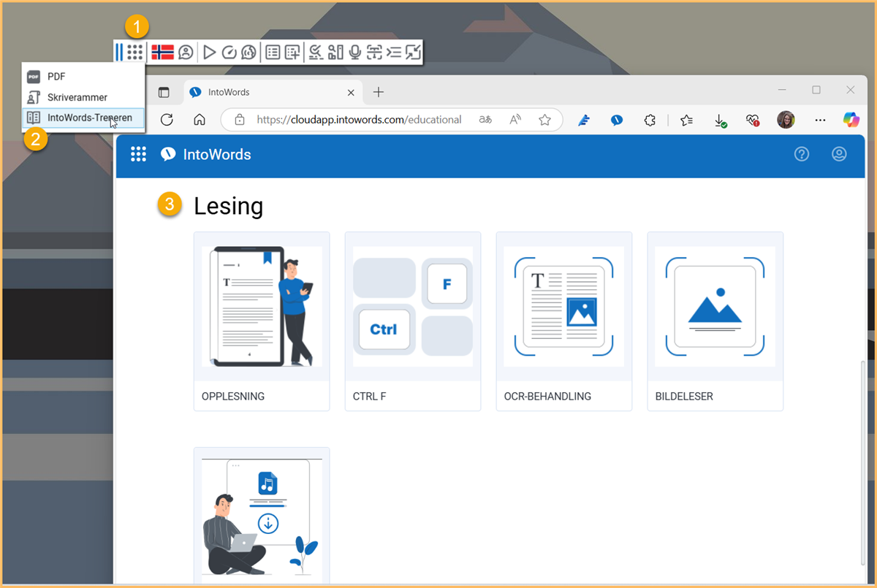The height and width of the screenshot is (588, 877).
Task: Open the OPPLESNING card
Action: click(x=262, y=321)
